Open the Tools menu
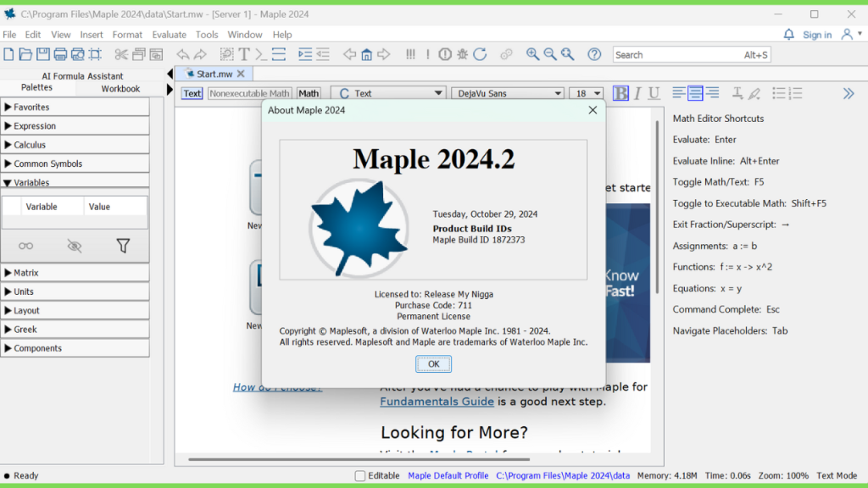The width and height of the screenshot is (868, 488). point(207,34)
